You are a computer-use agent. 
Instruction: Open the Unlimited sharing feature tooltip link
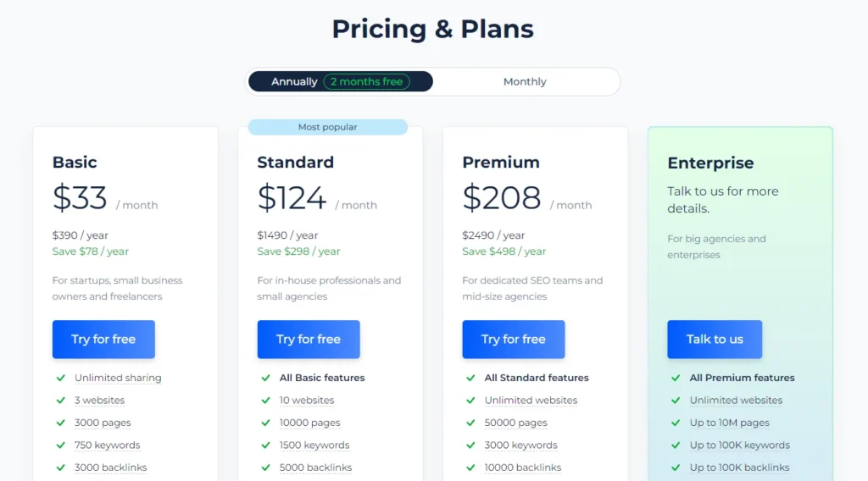pos(118,379)
